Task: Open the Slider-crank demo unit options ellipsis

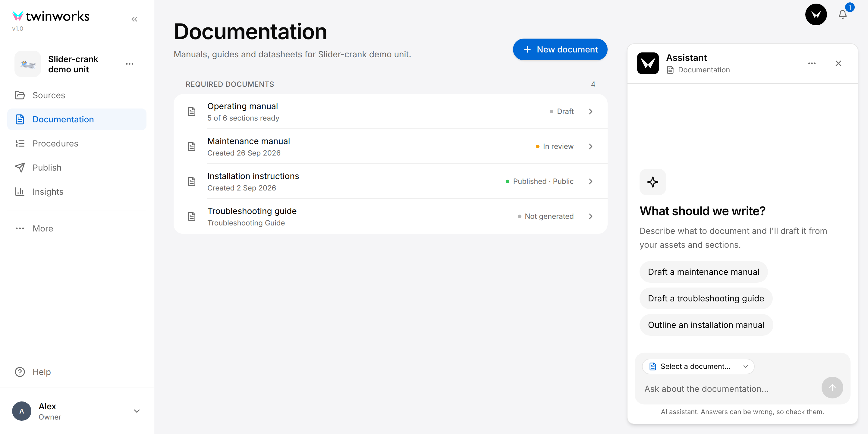Action: click(x=130, y=64)
